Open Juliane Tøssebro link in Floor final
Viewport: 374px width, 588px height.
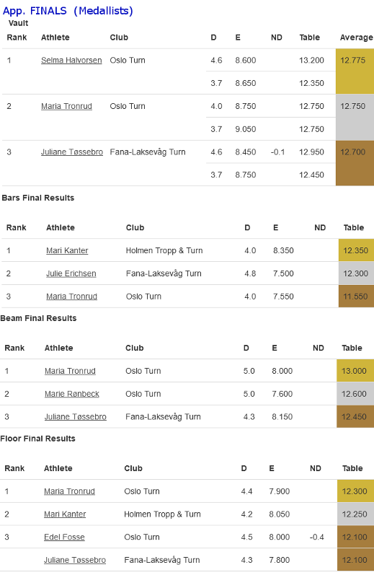pyautogui.click(x=75, y=560)
